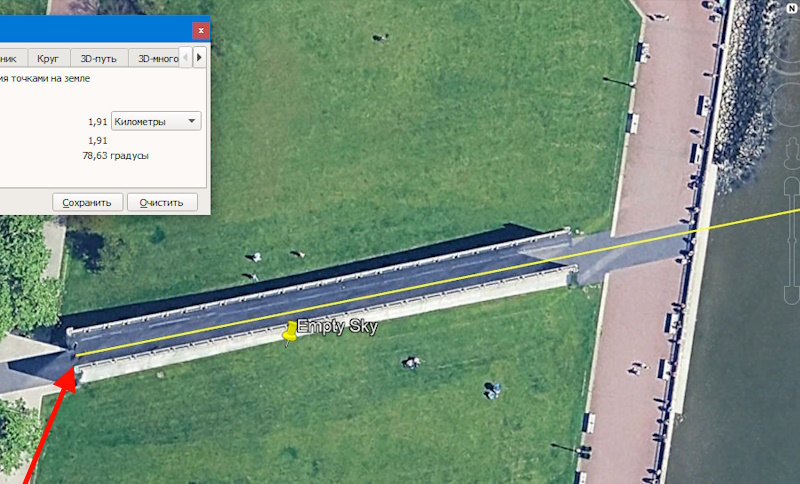This screenshot has height=484, width=800.
Task: Select the partially visible Многоугольник tab
Action: click(11, 59)
